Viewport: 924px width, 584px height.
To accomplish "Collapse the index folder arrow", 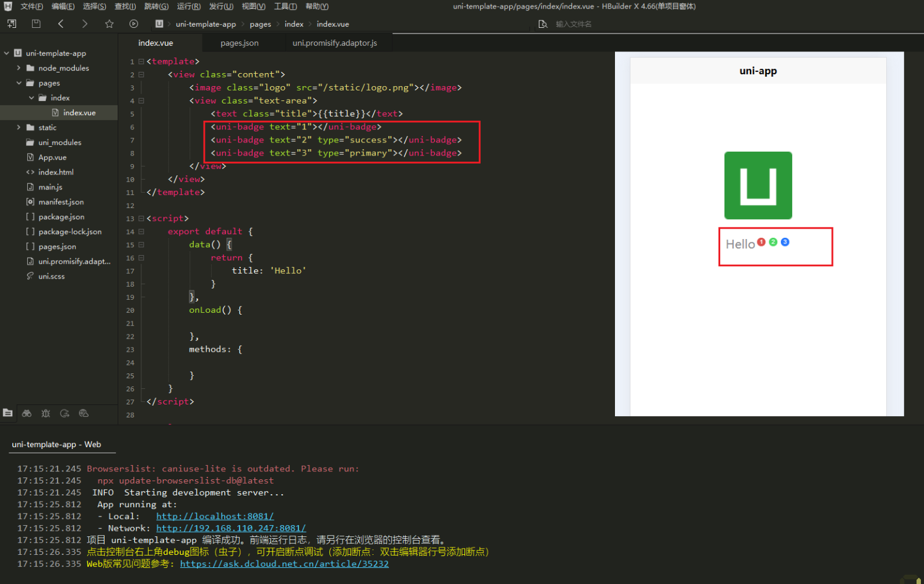I will [31, 98].
